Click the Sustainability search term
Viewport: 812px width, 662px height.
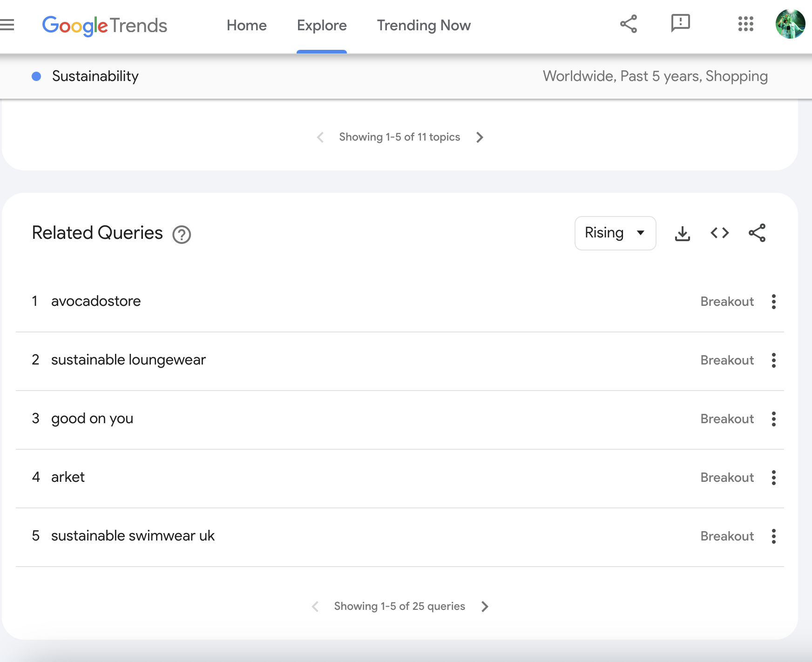click(x=95, y=76)
